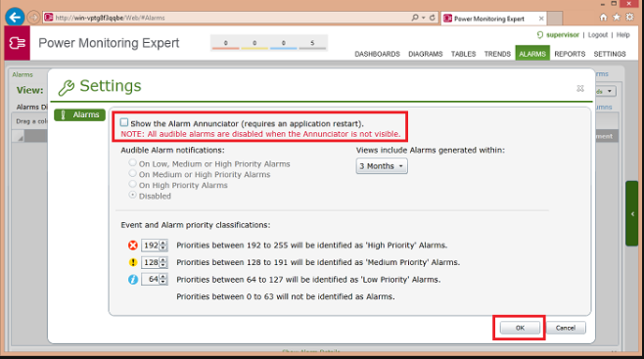Go to the DASHBOARDS menu
The width and height of the screenshot is (644, 359).
377,54
